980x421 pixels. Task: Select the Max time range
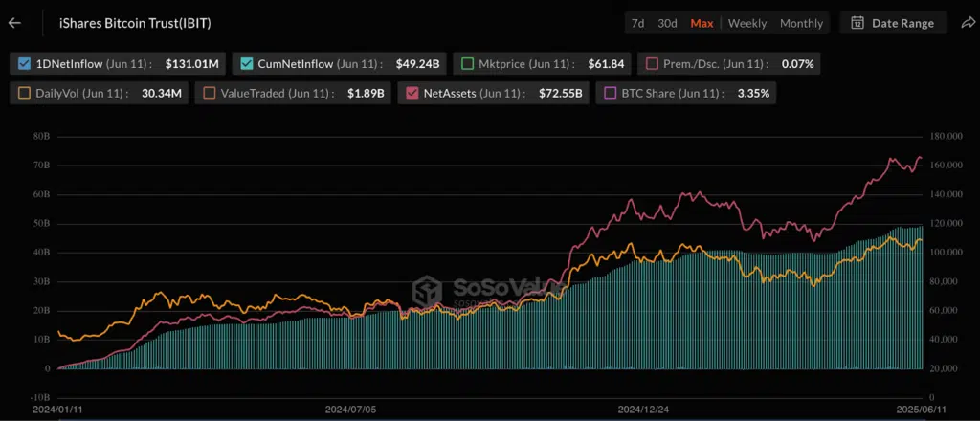(x=702, y=23)
